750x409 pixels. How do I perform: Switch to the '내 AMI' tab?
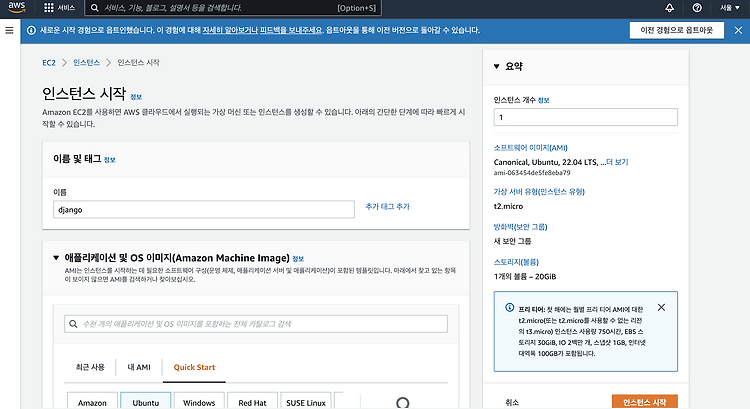[x=139, y=367]
